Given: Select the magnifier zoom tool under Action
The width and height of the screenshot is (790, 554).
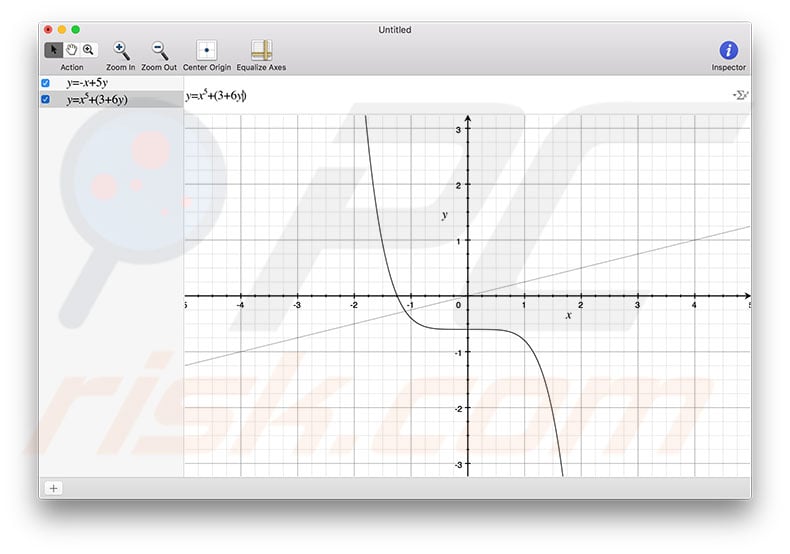Looking at the screenshot, I should [88, 50].
